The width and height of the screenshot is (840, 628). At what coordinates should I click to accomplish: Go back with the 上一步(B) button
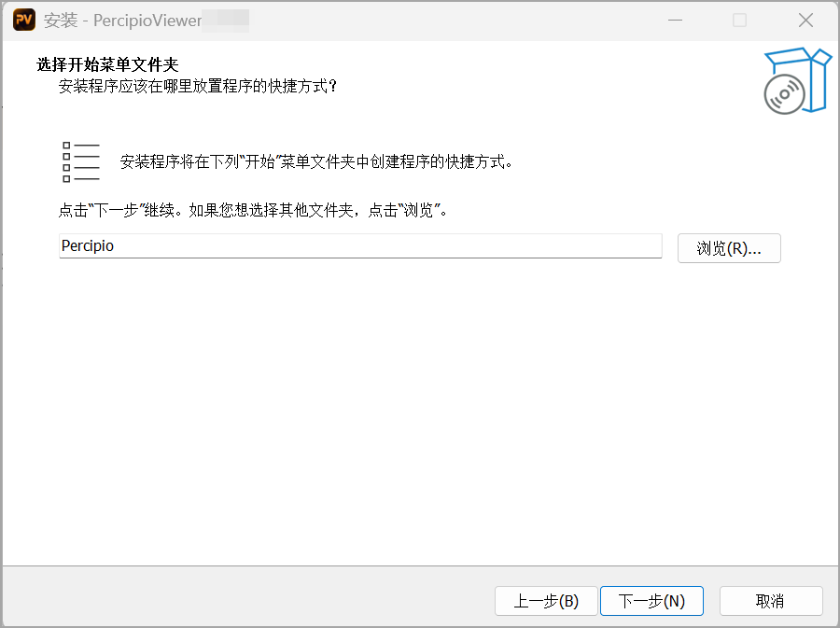(546, 601)
